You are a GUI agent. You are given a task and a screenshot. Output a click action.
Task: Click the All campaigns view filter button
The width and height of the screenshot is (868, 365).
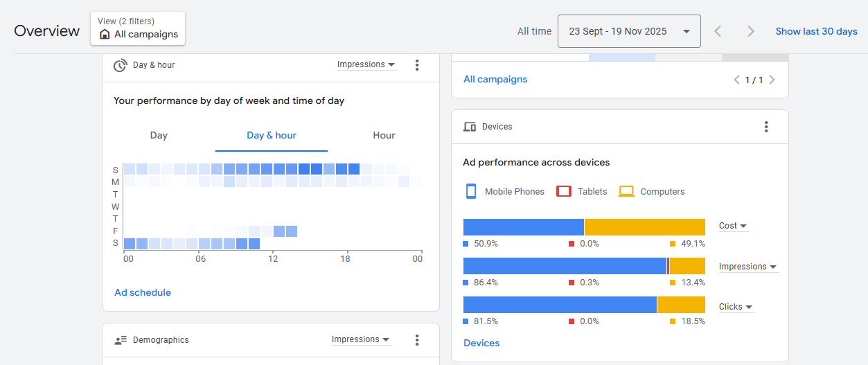tap(138, 28)
